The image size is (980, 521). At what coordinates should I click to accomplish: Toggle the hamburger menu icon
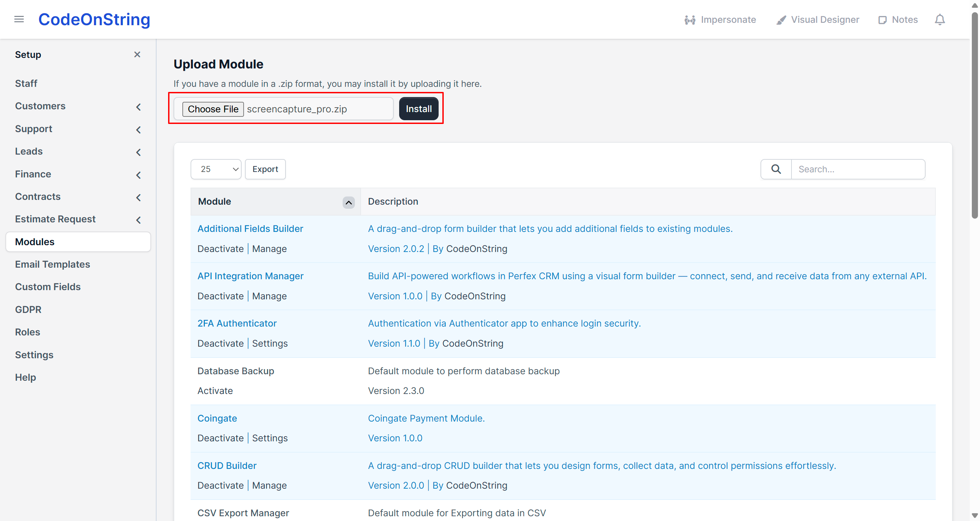click(x=19, y=19)
